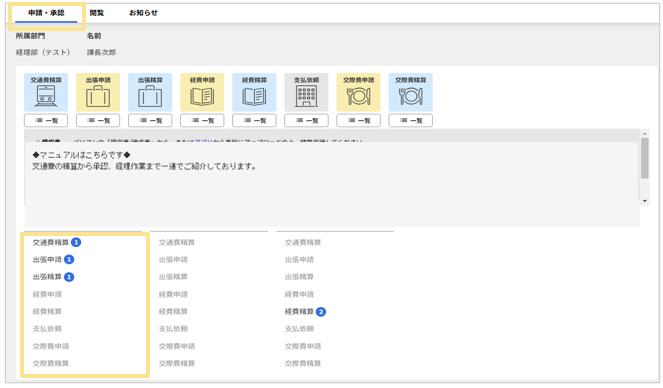
Task: Click 一覧 button under 出張申請 tile
Action: pos(98,120)
